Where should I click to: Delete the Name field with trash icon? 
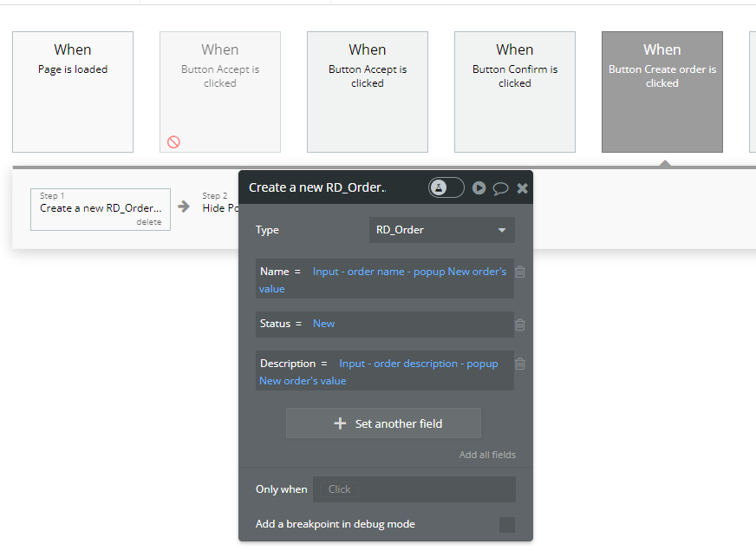click(520, 272)
